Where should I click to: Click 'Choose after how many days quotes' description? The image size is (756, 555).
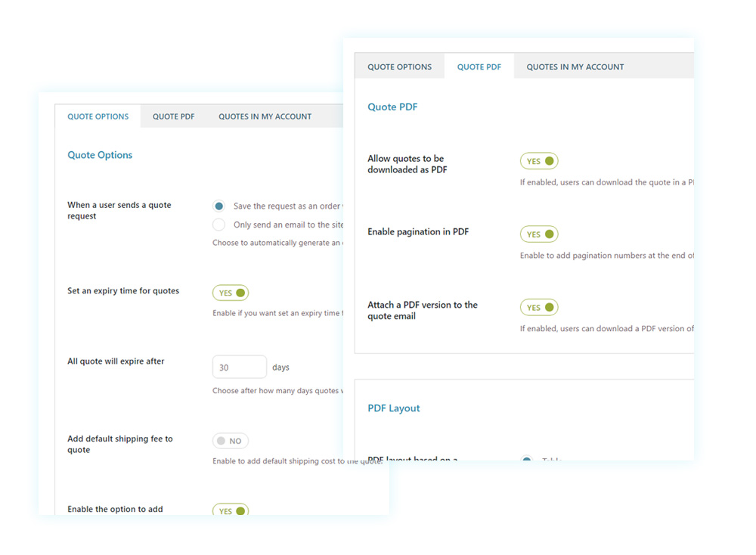click(277, 391)
